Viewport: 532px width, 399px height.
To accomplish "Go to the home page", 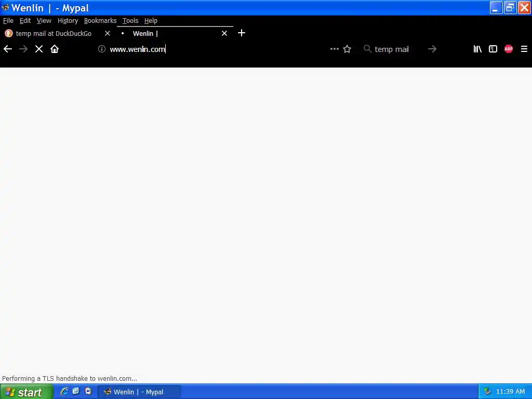I will [55, 49].
